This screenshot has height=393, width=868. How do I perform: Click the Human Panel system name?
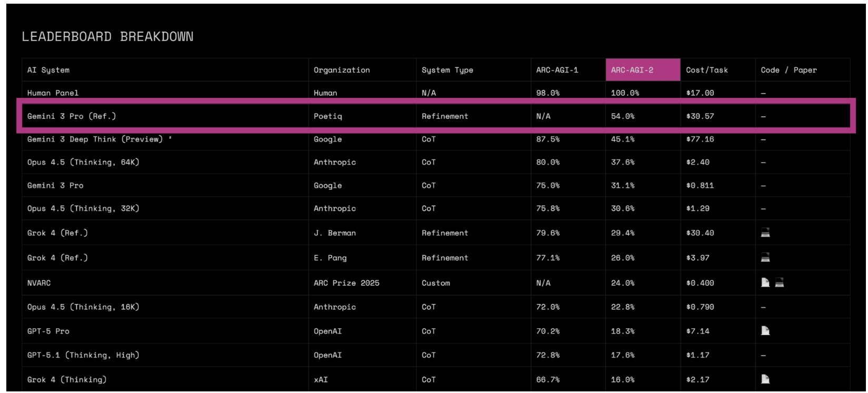[x=53, y=93]
